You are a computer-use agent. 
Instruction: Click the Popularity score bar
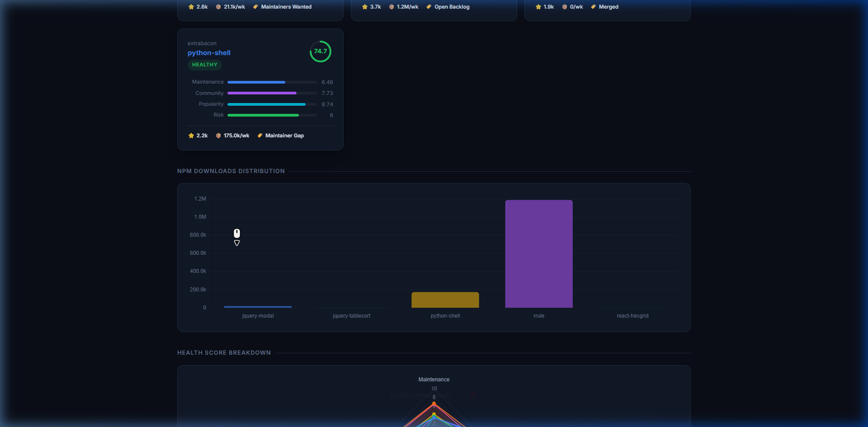271,104
